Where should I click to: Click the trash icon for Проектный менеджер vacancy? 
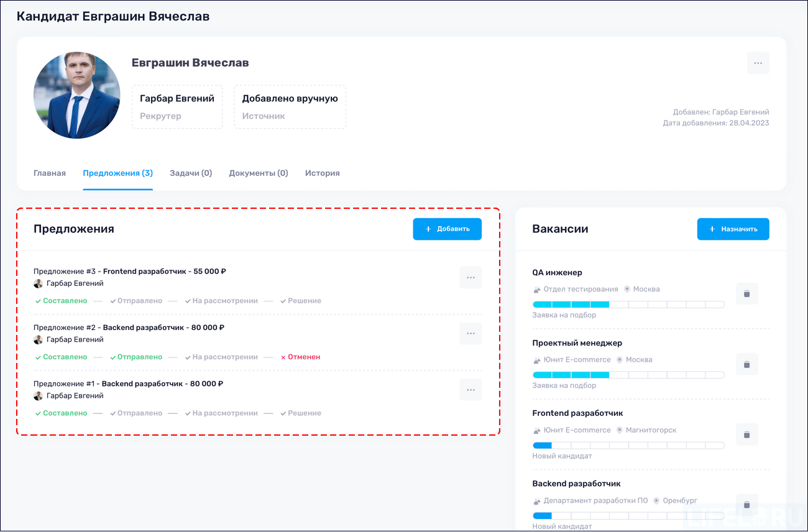click(746, 364)
